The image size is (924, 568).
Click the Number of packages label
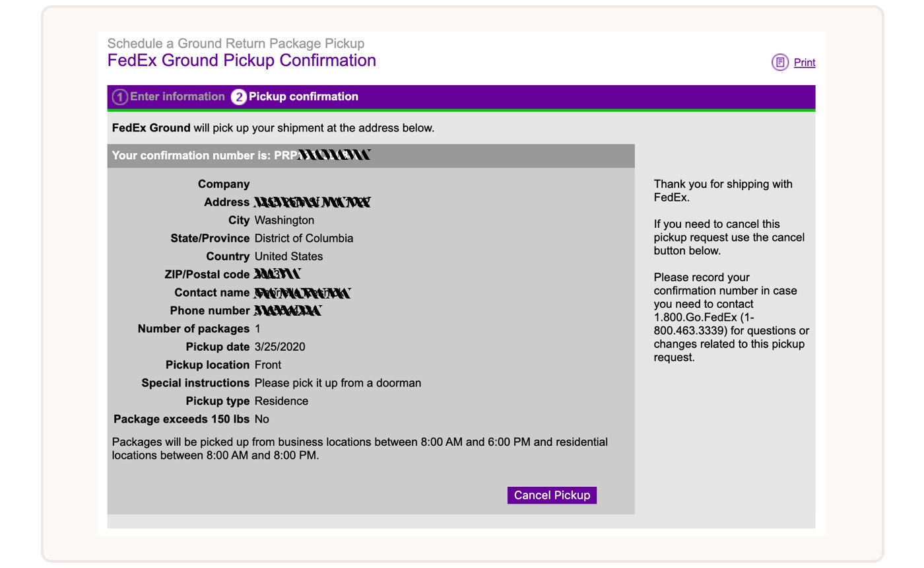tap(193, 329)
